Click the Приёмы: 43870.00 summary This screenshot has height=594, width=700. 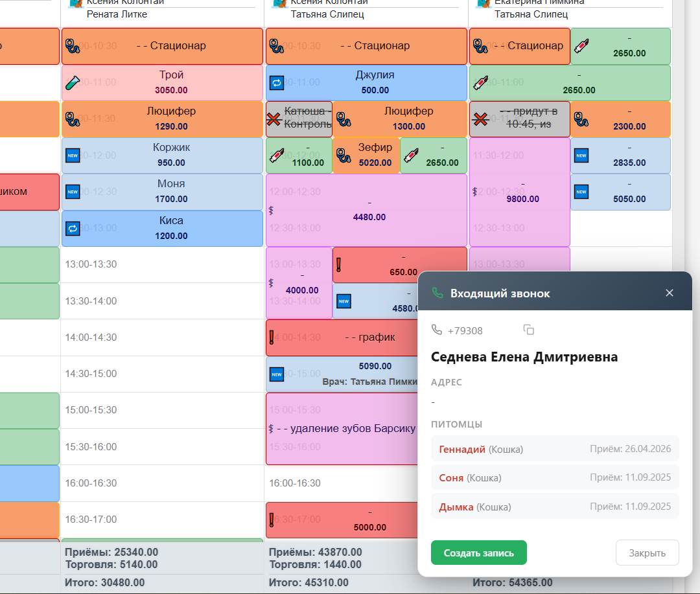(x=315, y=552)
